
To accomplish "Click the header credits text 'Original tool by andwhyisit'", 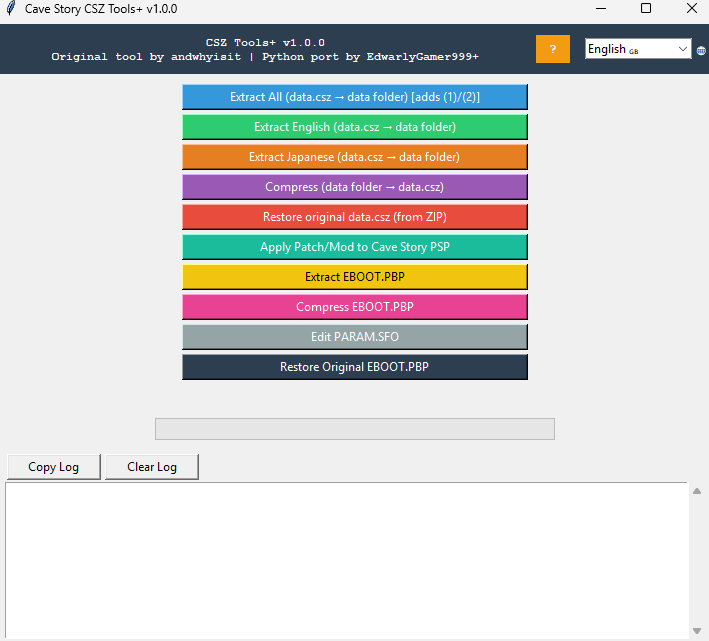I will [x=146, y=57].
